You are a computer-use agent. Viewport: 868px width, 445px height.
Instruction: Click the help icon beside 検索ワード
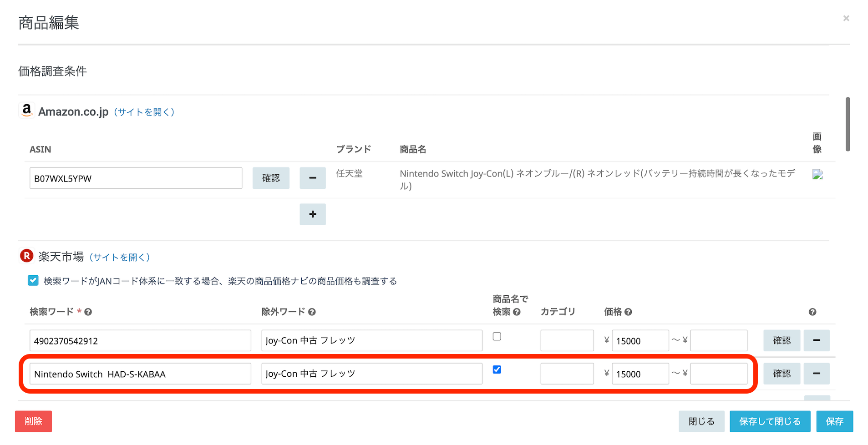coord(88,312)
